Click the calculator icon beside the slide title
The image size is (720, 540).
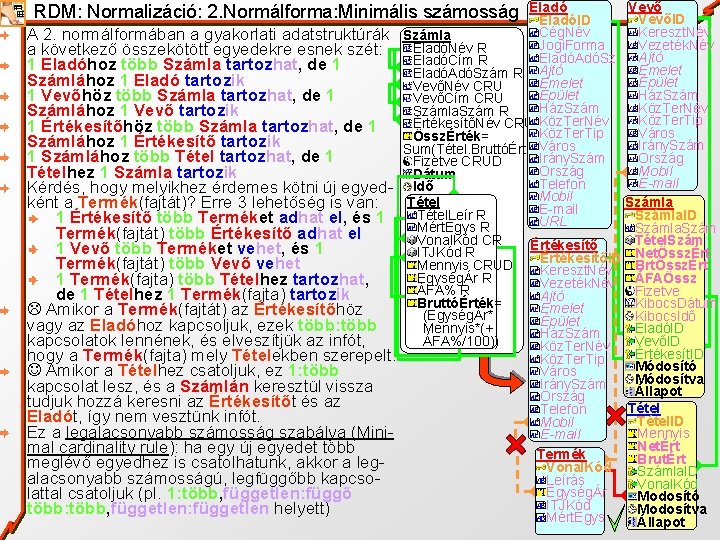[x=13, y=12]
